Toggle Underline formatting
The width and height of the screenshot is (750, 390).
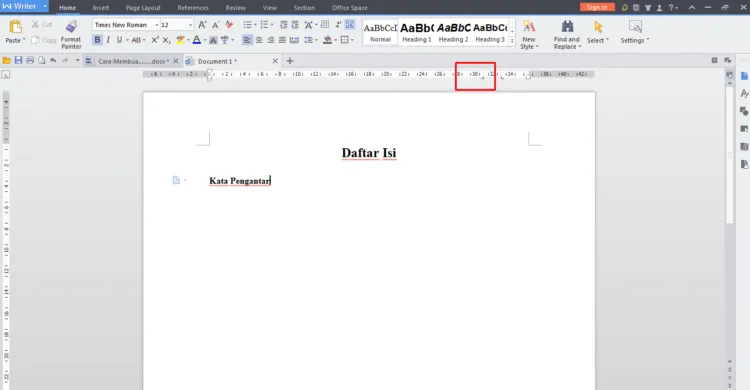[120, 40]
